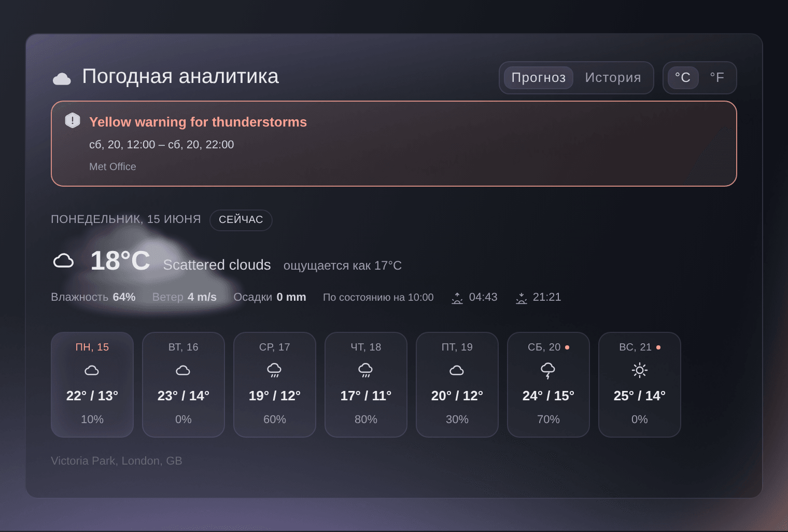The width and height of the screenshot is (788, 532).
Task: Click the sunset icon next to 21:21
Action: point(521,298)
